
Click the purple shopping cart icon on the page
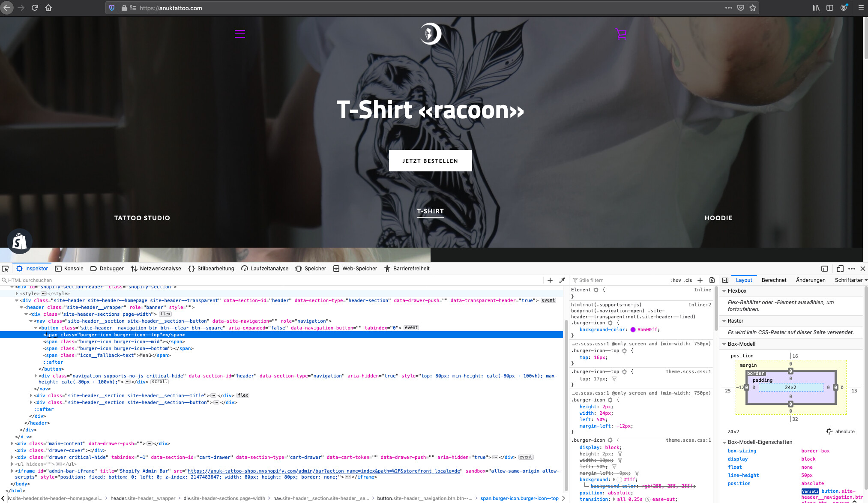pyautogui.click(x=621, y=34)
